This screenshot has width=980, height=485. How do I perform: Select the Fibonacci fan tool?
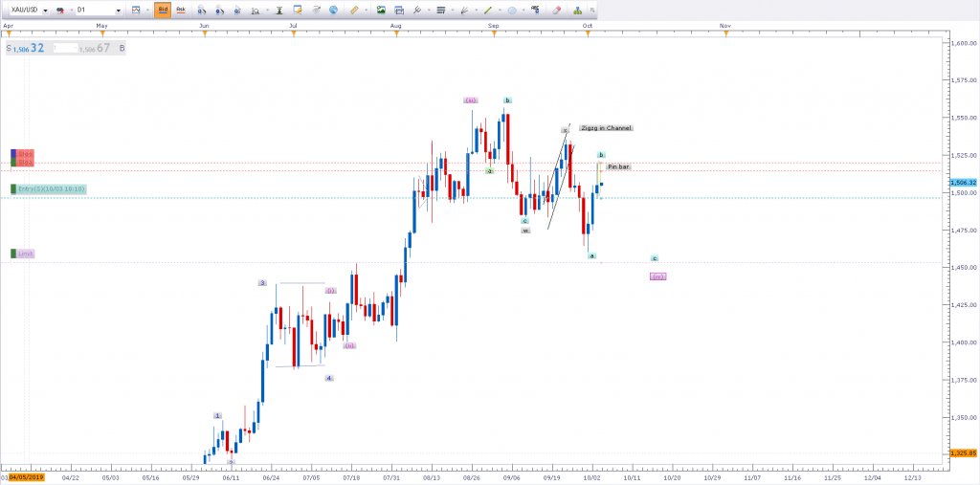(x=465, y=10)
